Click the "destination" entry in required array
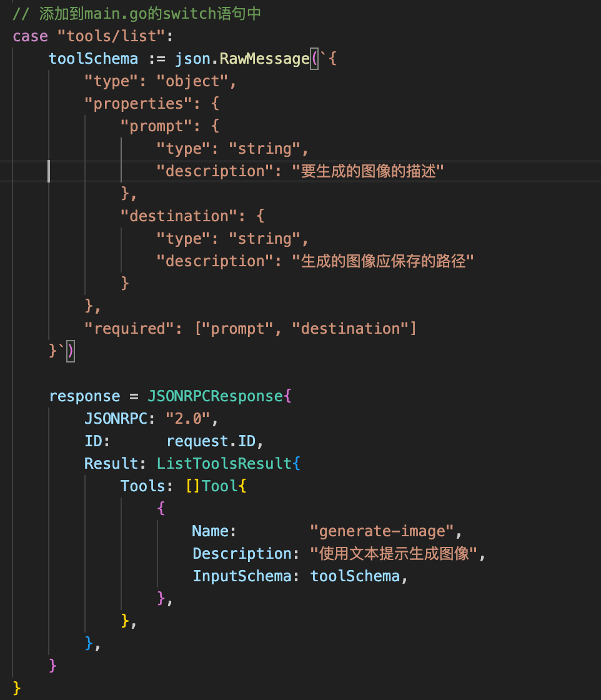 [350, 329]
